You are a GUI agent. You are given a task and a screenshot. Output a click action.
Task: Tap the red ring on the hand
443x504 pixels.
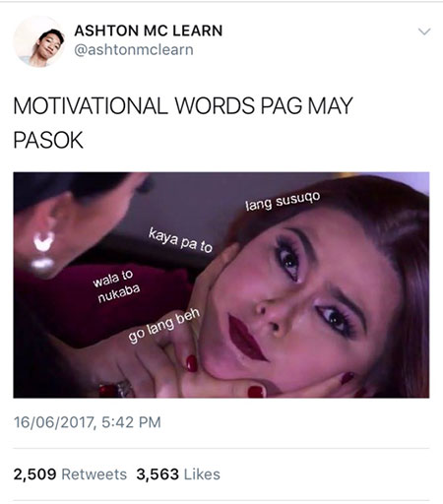(115, 390)
